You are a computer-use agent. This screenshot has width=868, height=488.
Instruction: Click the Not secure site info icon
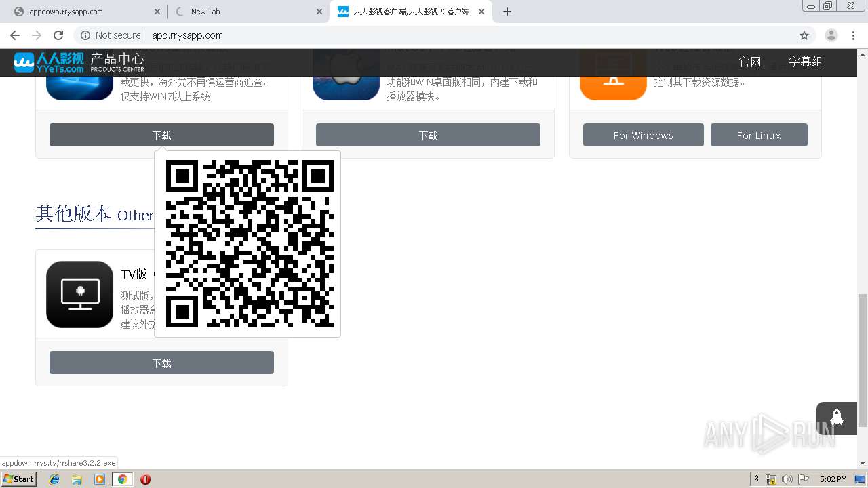85,35
